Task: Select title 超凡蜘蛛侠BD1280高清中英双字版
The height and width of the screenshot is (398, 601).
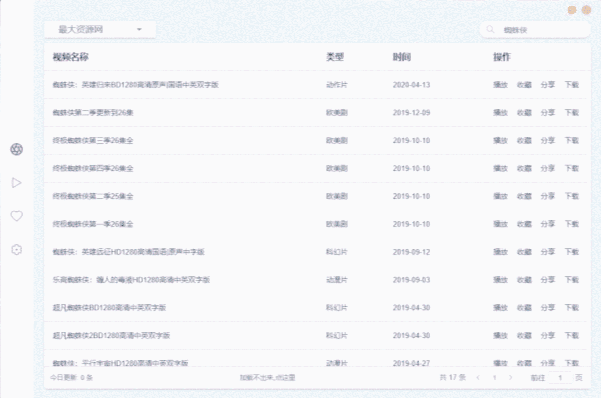Action: (109, 308)
